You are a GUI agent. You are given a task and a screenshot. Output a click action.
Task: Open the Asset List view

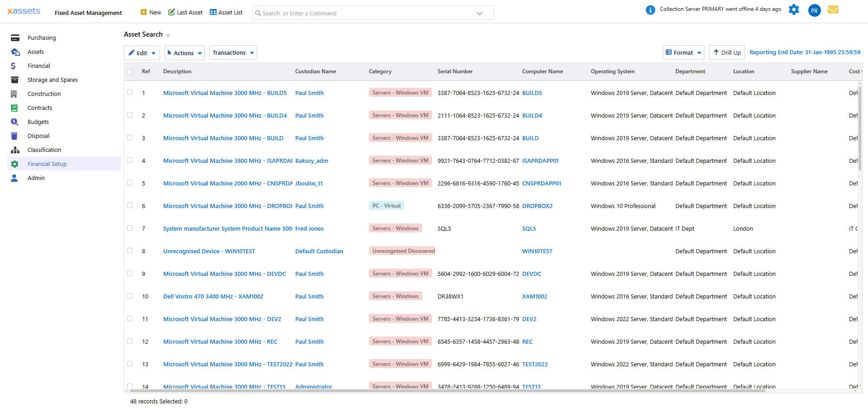(226, 12)
